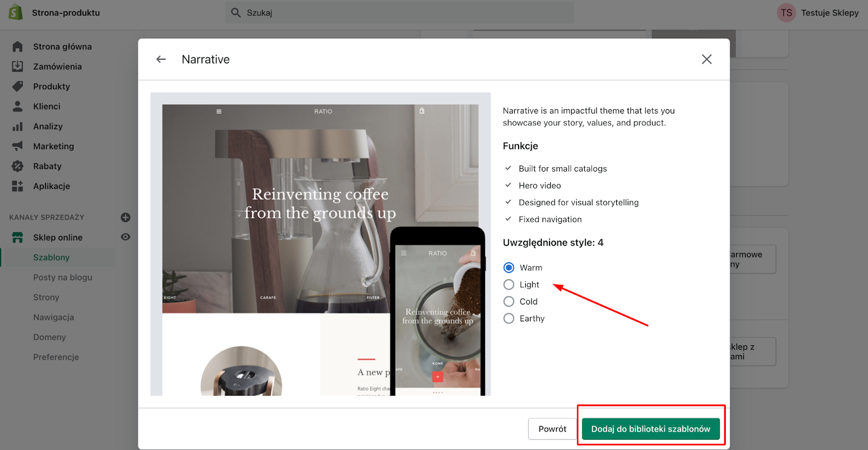Click the Zamówienia orders icon
This screenshot has width=868, height=450.
17,66
